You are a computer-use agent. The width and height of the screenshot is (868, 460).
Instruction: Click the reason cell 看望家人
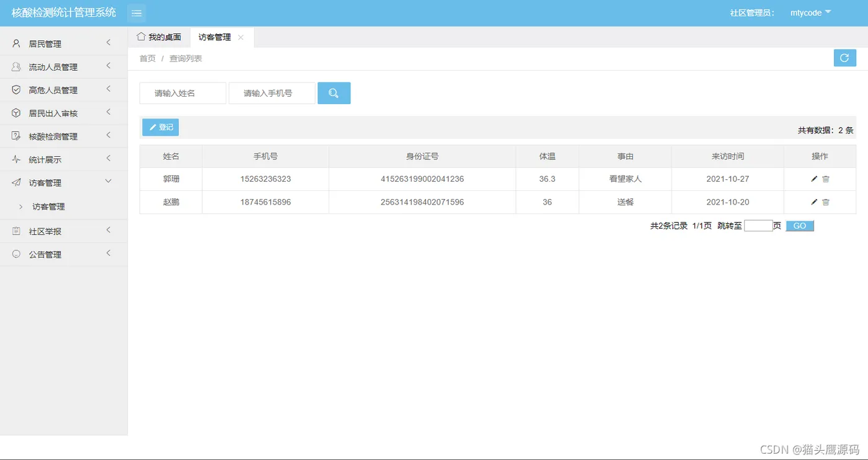[x=625, y=179]
